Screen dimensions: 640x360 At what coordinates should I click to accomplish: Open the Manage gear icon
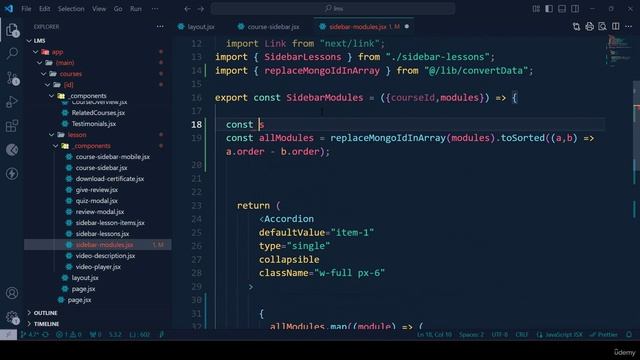tap(12, 317)
